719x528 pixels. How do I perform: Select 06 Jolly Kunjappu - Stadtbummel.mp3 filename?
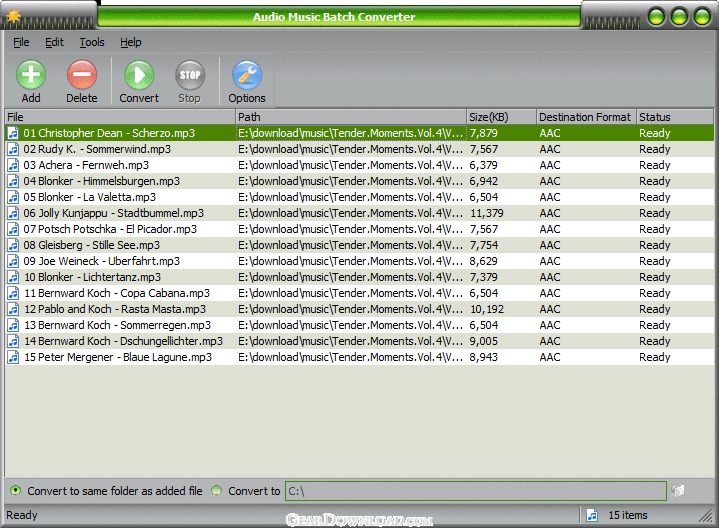[114, 213]
